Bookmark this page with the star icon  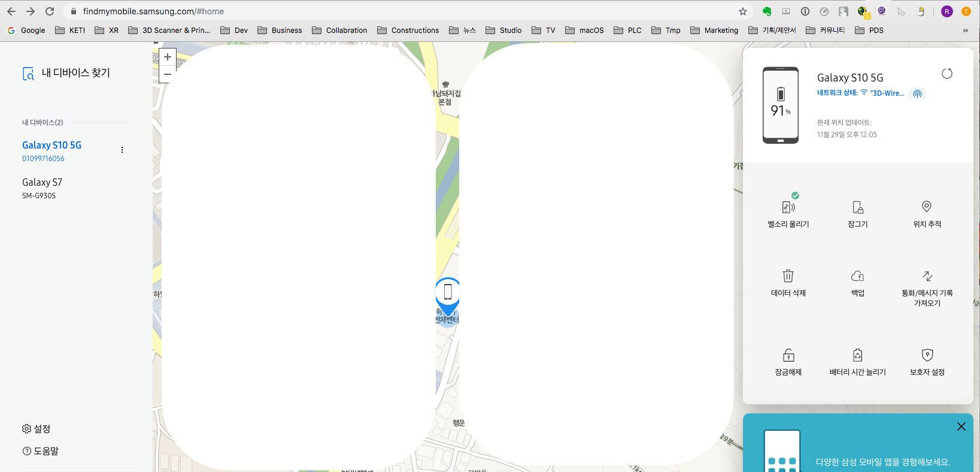(x=743, y=11)
